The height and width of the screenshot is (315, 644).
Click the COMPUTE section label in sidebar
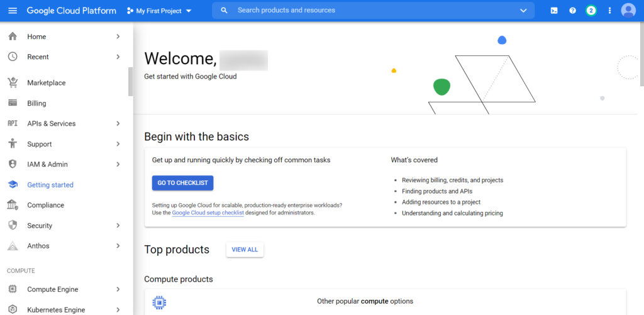click(21, 270)
